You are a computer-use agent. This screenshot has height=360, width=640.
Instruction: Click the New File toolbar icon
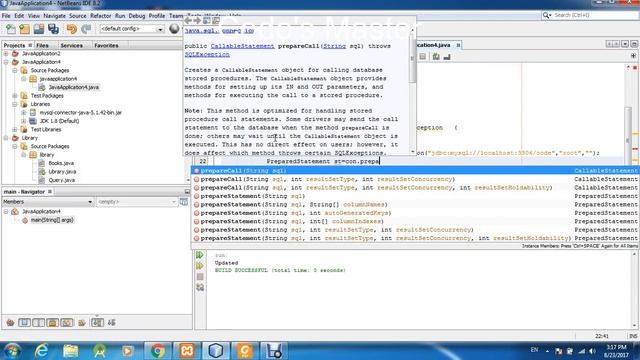11,29
